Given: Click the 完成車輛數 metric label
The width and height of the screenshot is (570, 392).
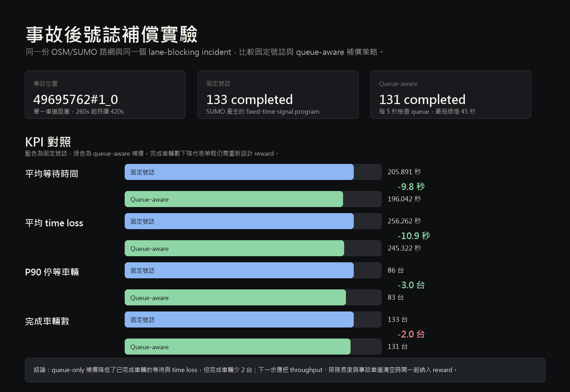Looking at the screenshot, I should [x=47, y=321].
